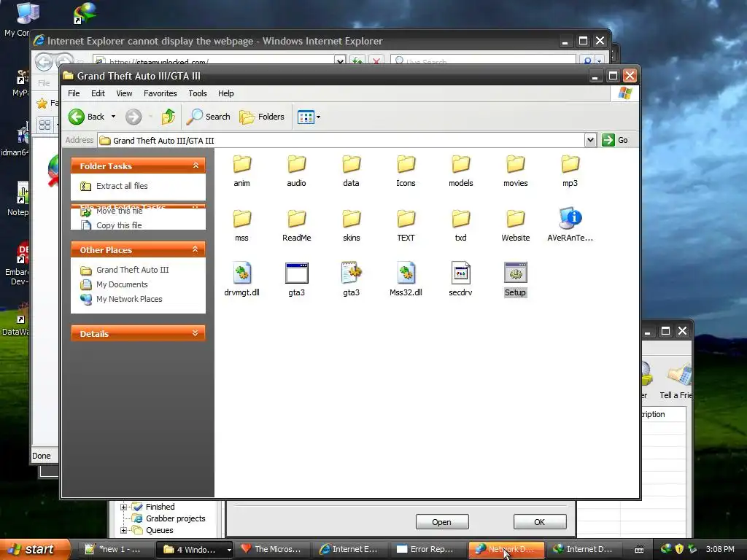Image resolution: width=747 pixels, height=560 pixels.
Task: Expand the Queues tree node
Action: [x=123, y=530]
